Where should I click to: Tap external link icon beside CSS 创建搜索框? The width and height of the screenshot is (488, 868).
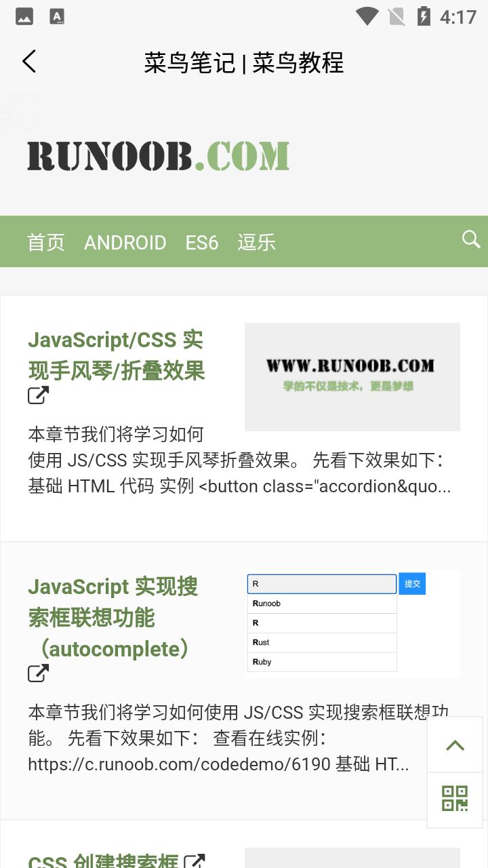tap(195, 861)
